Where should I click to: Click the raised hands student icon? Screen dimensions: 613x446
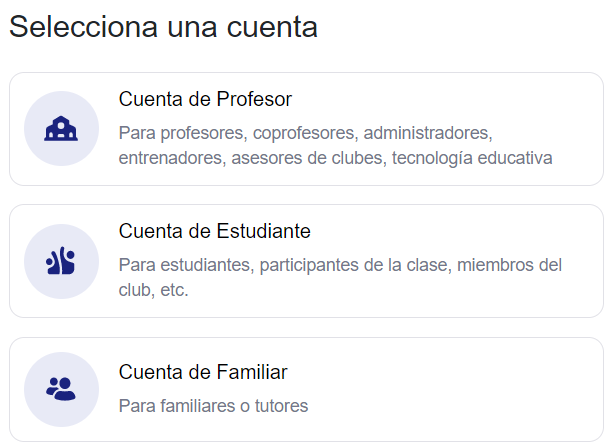tap(61, 261)
